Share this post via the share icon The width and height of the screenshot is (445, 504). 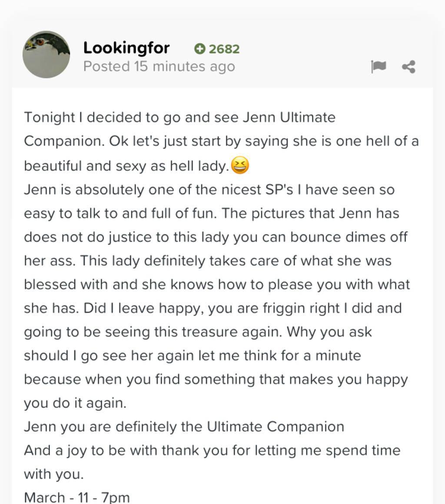(x=408, y=67)
